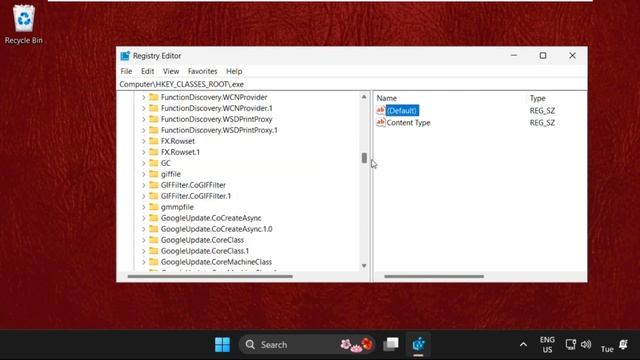Select the FX.Rowset folder icon

pos(153,141)
